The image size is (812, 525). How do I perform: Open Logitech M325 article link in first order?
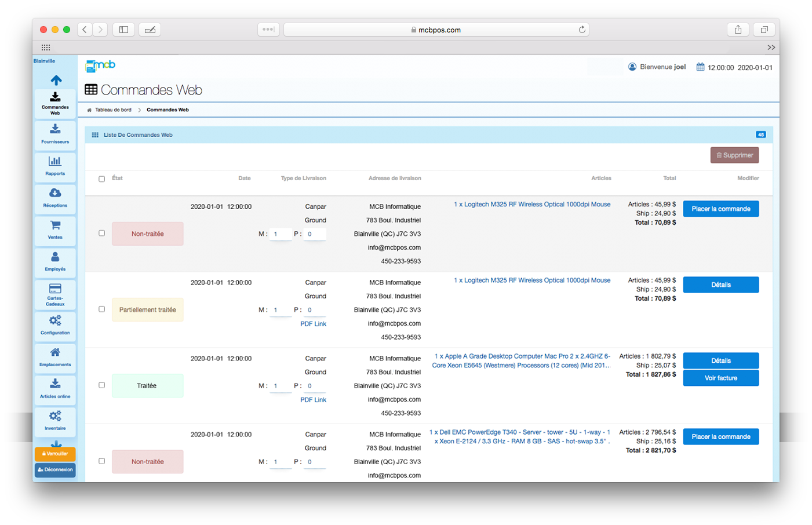point(532,205)
